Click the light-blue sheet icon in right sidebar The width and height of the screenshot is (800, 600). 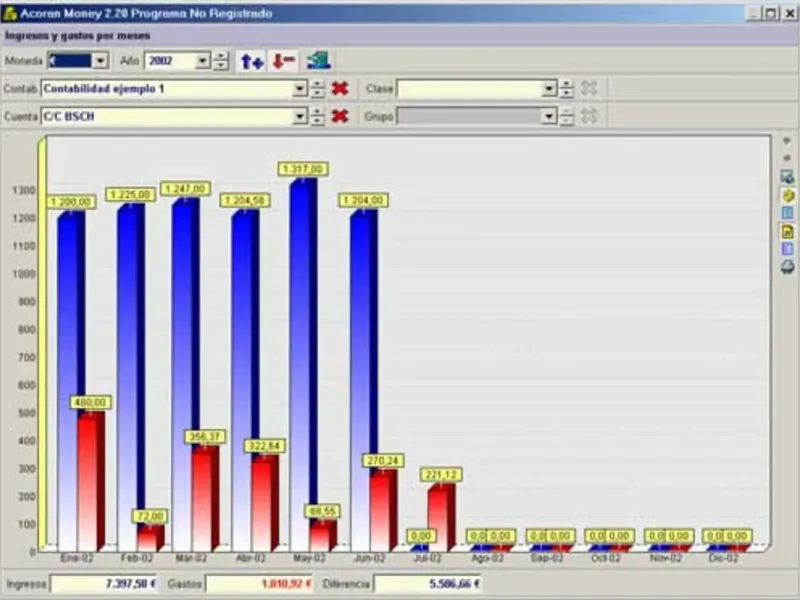click(x=787, y=213)
